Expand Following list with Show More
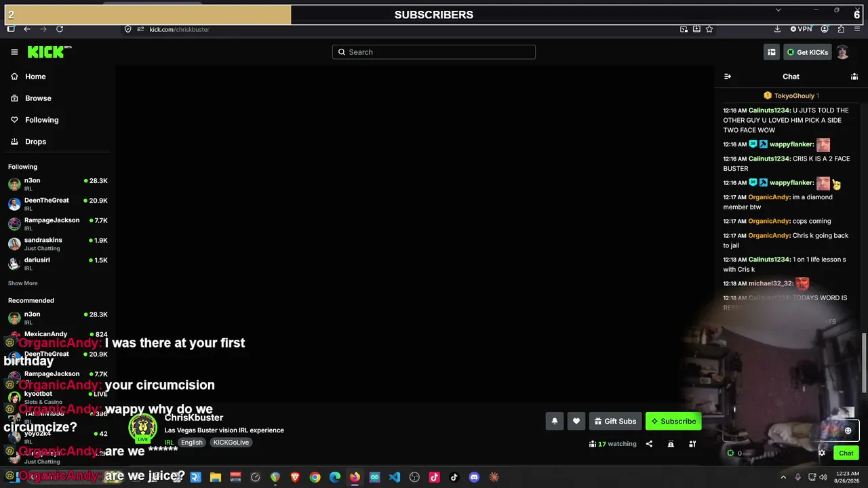Viewport: 868px width, 488px height. pos(23,283)
